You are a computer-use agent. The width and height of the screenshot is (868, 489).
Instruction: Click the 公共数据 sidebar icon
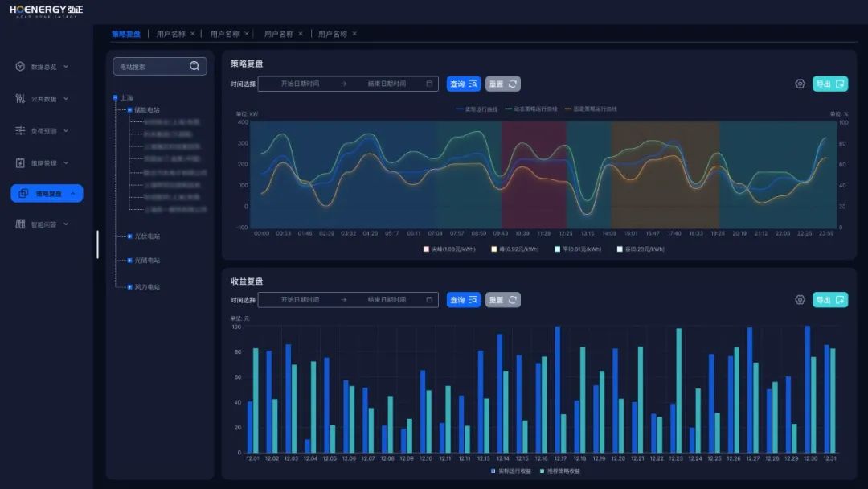pos(20,99)
